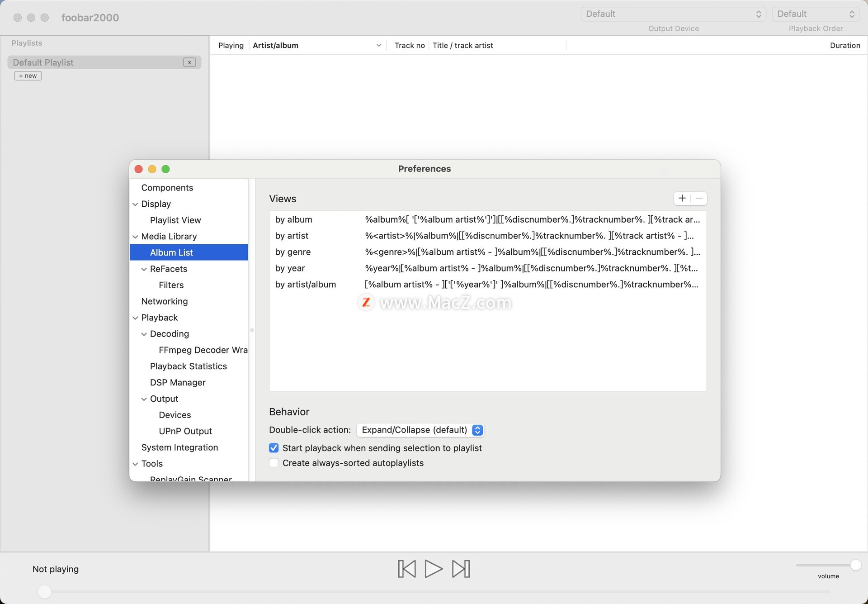This screenshot has height=604, width=868.
Task: Click the play button
Action: click(x=434, y=569)
